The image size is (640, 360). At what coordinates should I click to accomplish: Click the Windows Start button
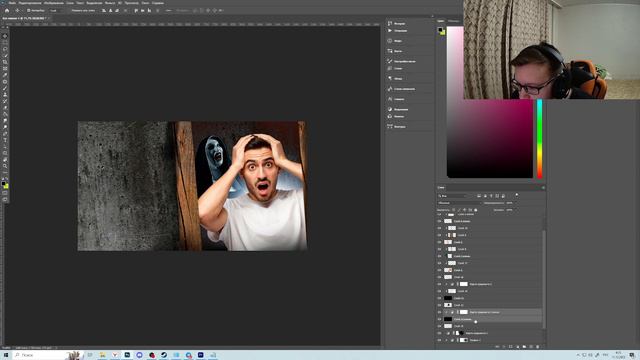[x=6, y=355]
